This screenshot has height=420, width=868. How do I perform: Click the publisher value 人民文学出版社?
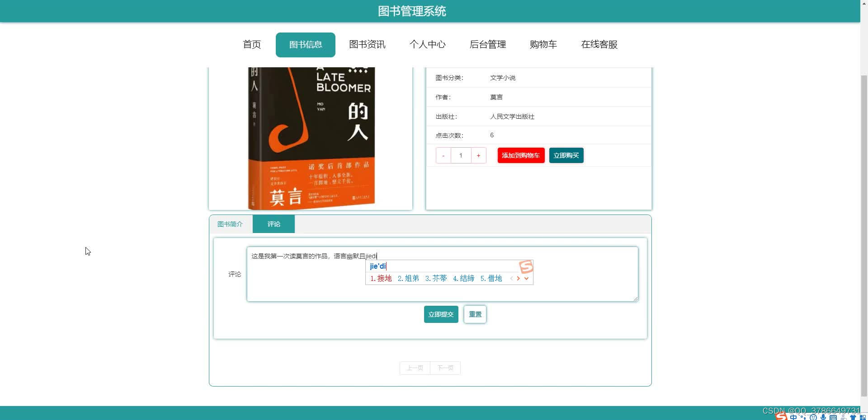coord(512,117)
